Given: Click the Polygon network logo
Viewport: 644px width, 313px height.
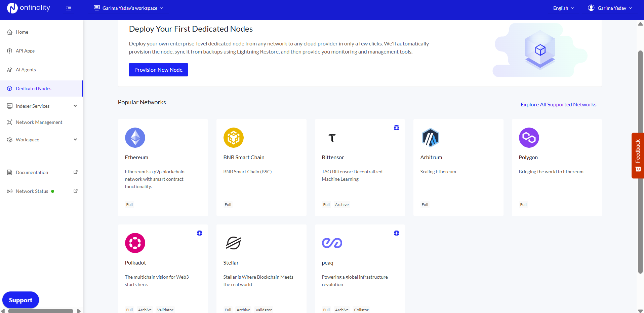Looking at the screenshot, I should click(528, 137).
